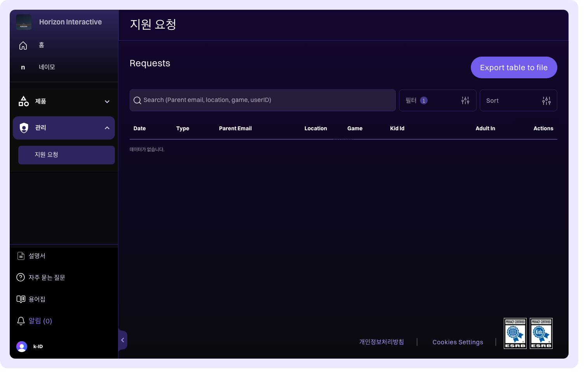Click the Date column header

[140, 128]
